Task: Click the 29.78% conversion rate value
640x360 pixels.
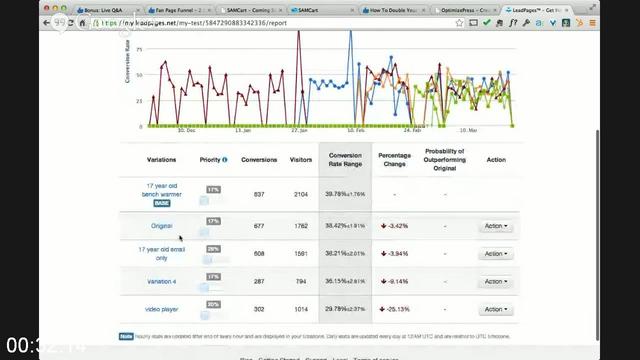Action: pyautogui.click(x=345, y=309)
